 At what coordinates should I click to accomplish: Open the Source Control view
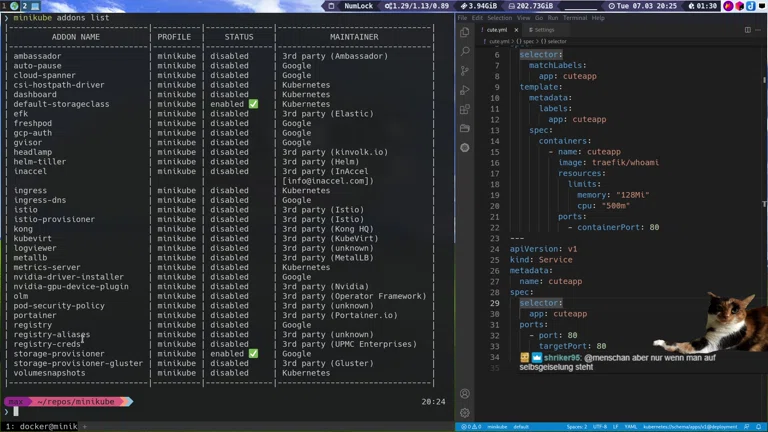point(465,71)
